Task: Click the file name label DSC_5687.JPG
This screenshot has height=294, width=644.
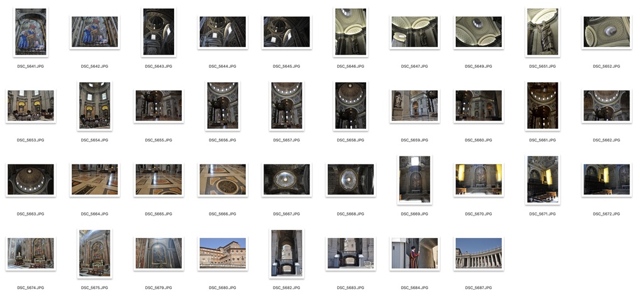Action: (479, 288)
